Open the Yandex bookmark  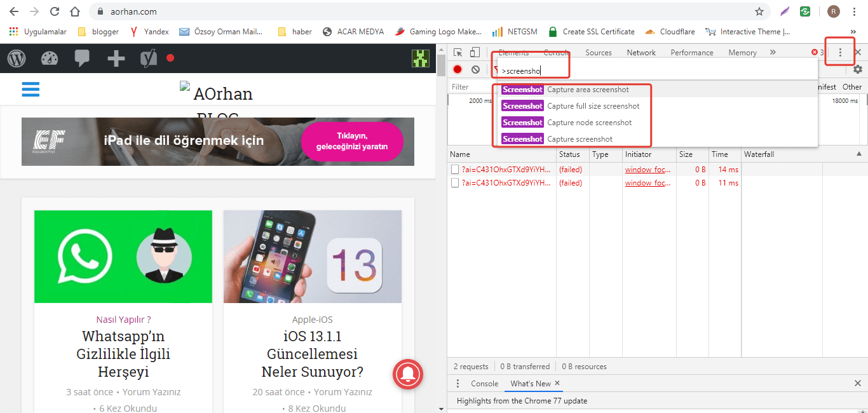click(x=149, y=32)
